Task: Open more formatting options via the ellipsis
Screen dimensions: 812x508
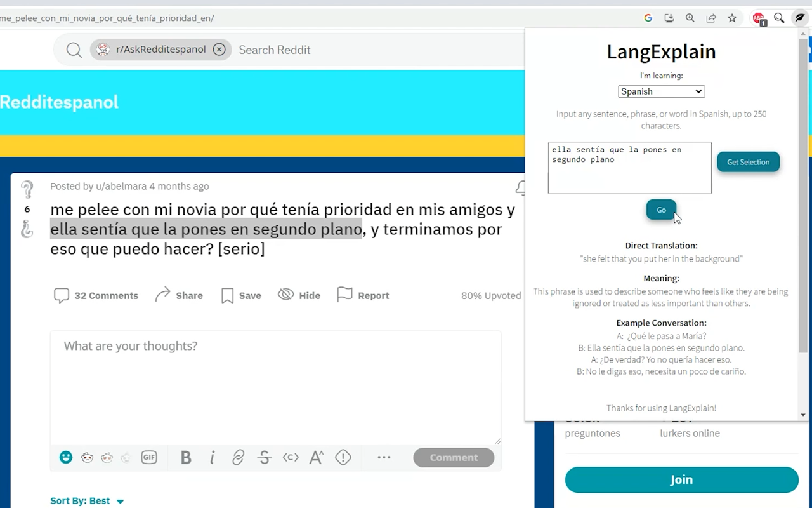Action: (x=383, y=457)
